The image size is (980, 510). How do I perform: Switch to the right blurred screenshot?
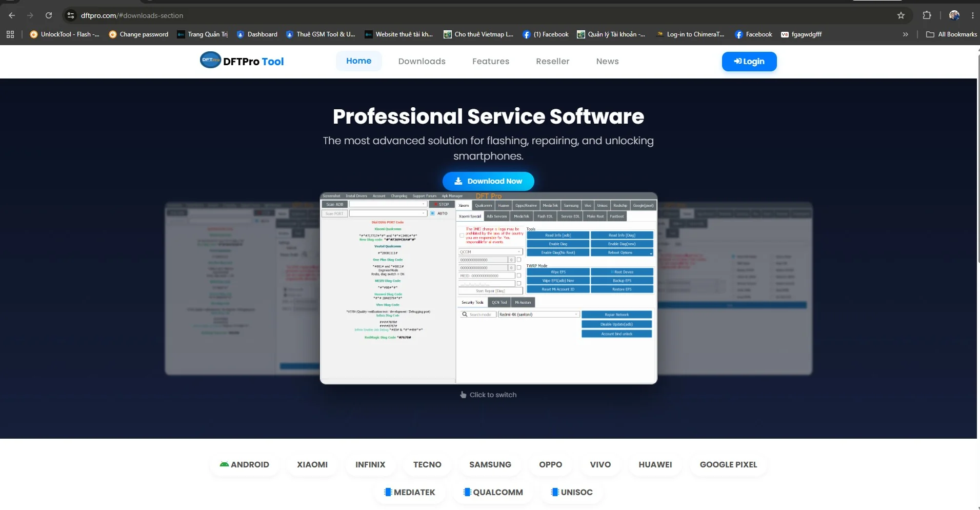tap(735, 288)
